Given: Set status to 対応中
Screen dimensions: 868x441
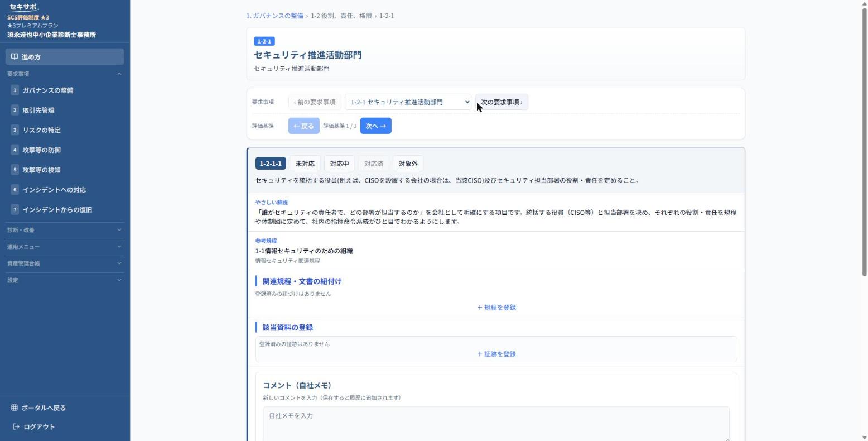Looking at the screenshot, I should click(339, 164).
